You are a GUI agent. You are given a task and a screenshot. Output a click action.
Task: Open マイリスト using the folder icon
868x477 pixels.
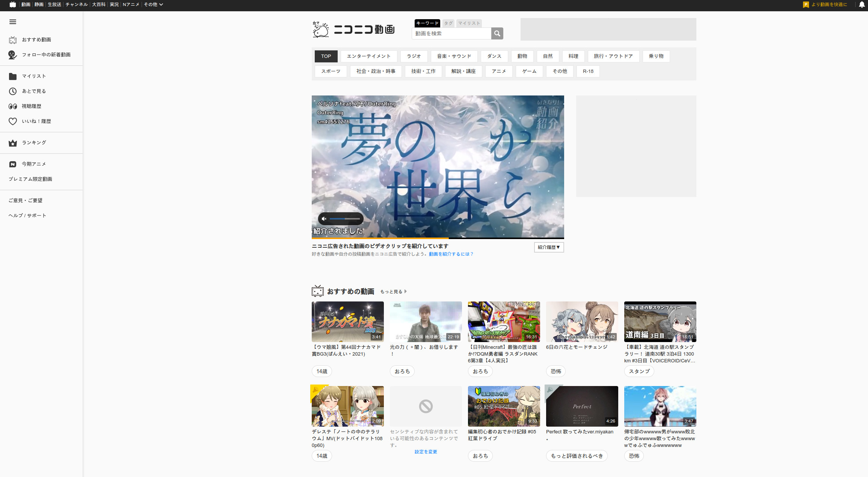[13, 76]
